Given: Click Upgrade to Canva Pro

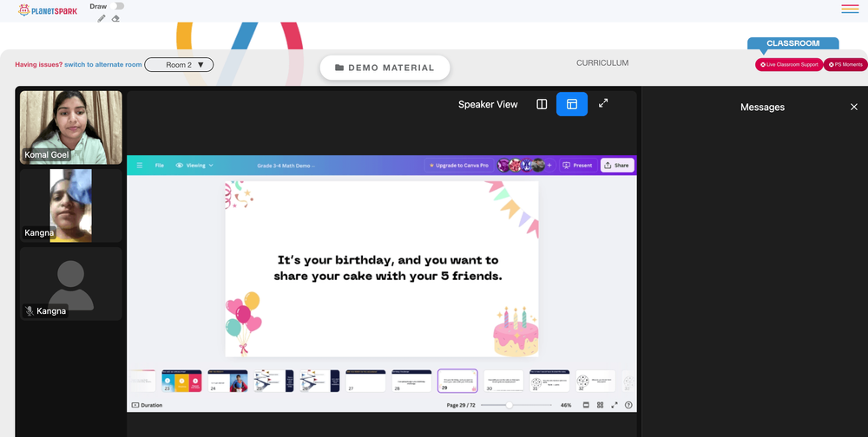Looking at the screenshot, I should (458, 166).
